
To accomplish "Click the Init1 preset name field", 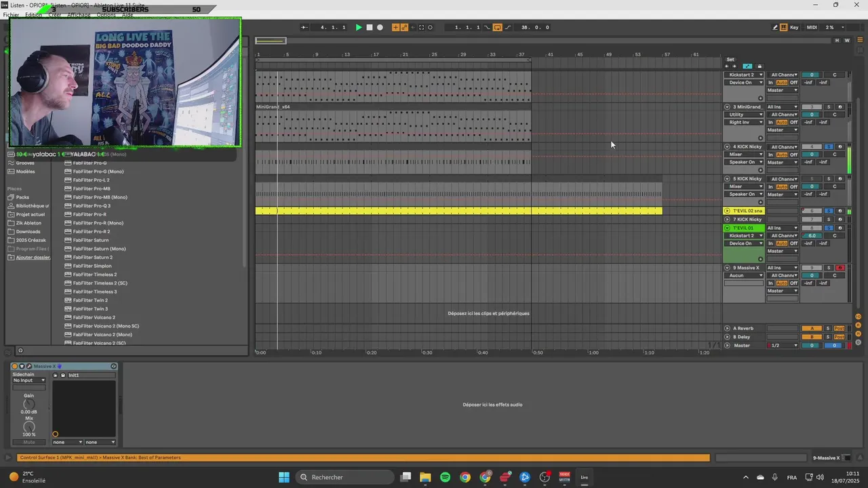I will click(x=90, y=375).
